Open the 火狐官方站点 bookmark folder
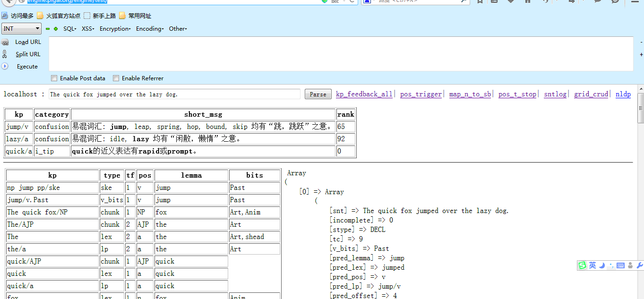 (x=59, y=16)
